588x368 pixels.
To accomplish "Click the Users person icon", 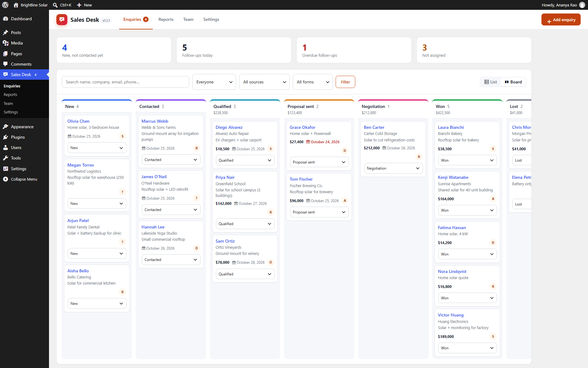I will (x=6, y=148).
